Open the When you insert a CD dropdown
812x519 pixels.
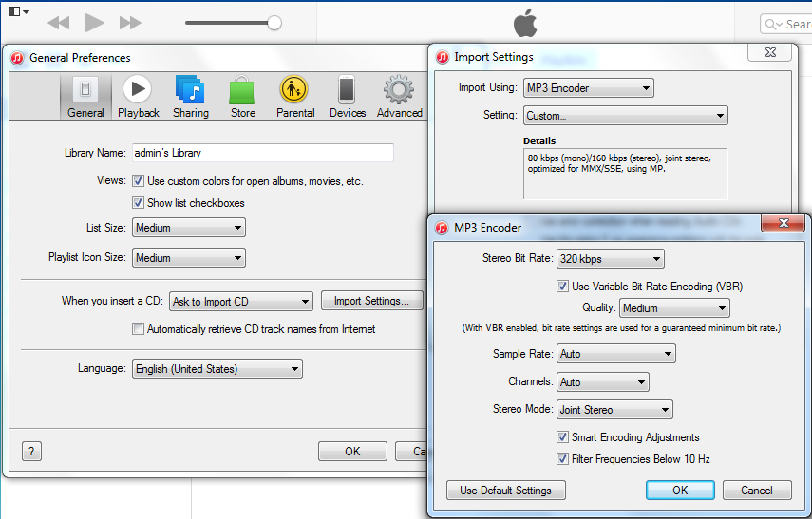coord(241,301)
